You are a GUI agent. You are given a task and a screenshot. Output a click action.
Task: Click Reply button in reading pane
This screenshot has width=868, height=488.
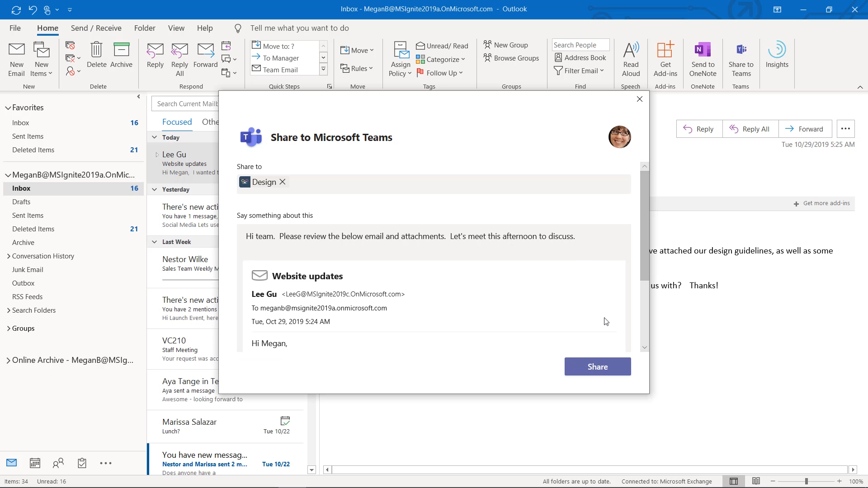pos(699,129)
